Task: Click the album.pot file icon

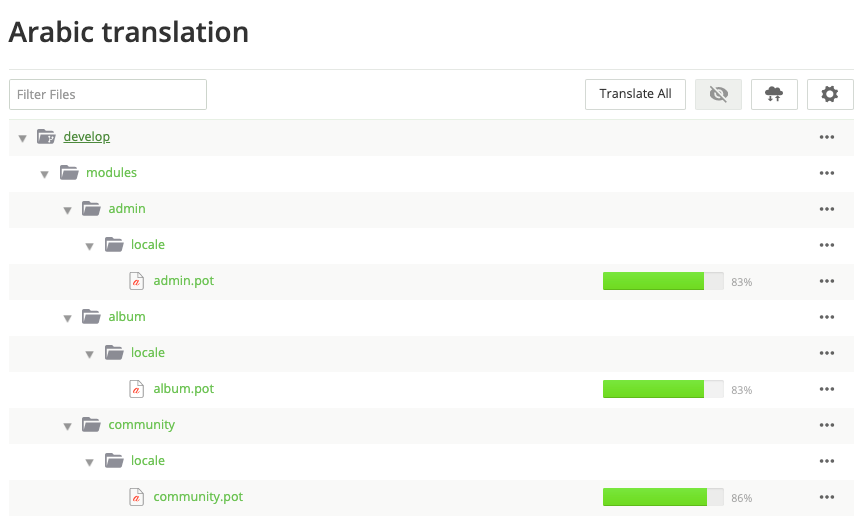Action: coord(137,389)
